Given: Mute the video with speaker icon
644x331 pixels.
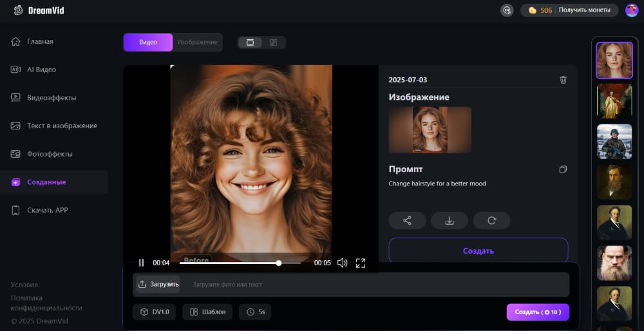Looking at the screenshot, I should (x=342, y=263).
